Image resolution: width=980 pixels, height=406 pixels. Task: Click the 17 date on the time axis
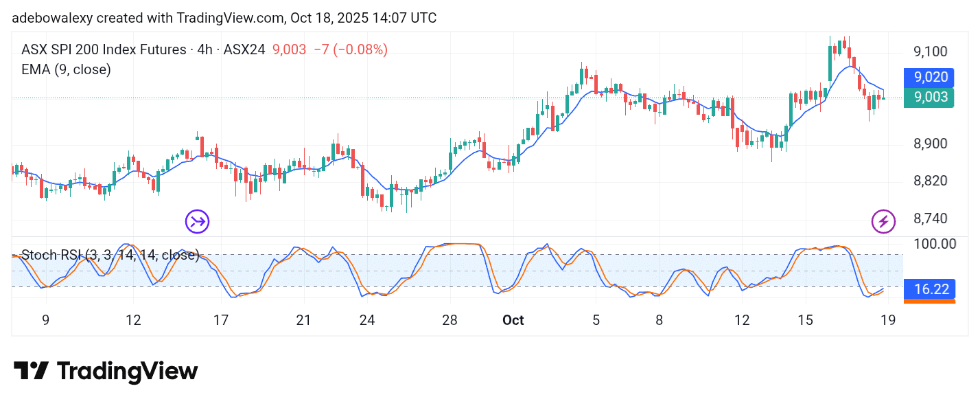[x=220, y=320]
